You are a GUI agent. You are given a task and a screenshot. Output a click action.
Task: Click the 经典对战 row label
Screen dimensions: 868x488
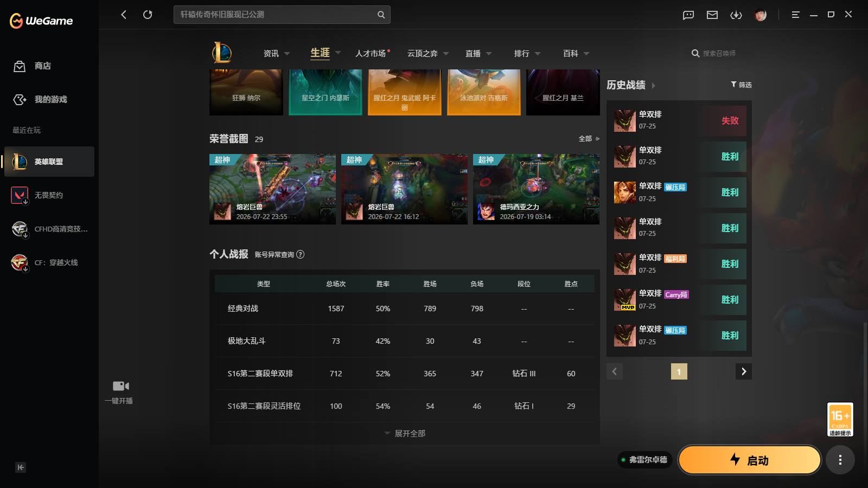tap(243, 309)
